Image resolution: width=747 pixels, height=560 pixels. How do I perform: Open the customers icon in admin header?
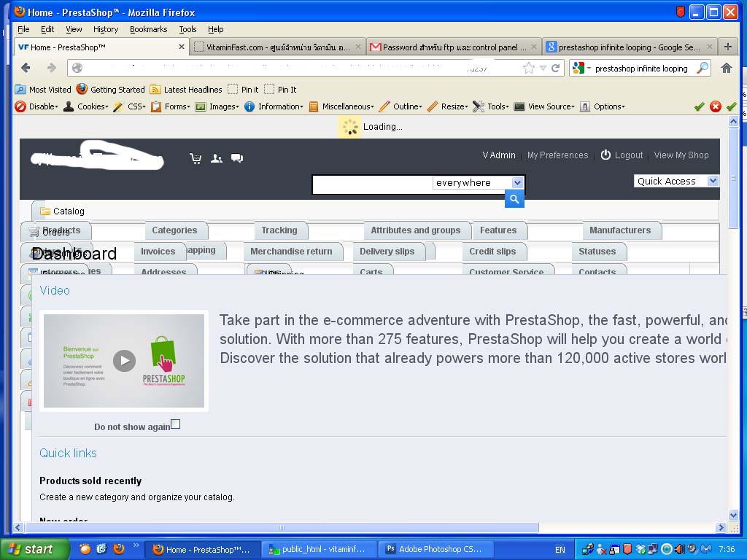point(217,158)
